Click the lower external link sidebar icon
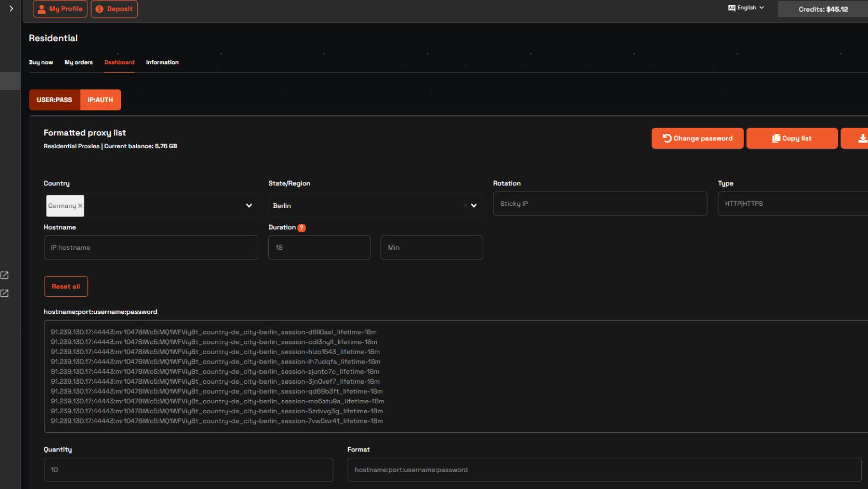This screenshot has height=489, width=868. tap(5, 293)
